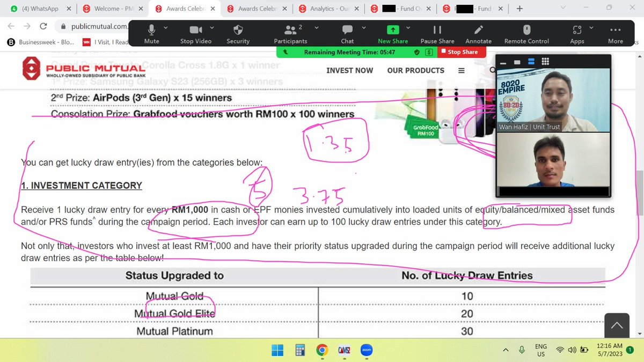This screenshot has height=362, width=644.
Task: Click the green encryption shield icon
Action: [x=417, y=52]
